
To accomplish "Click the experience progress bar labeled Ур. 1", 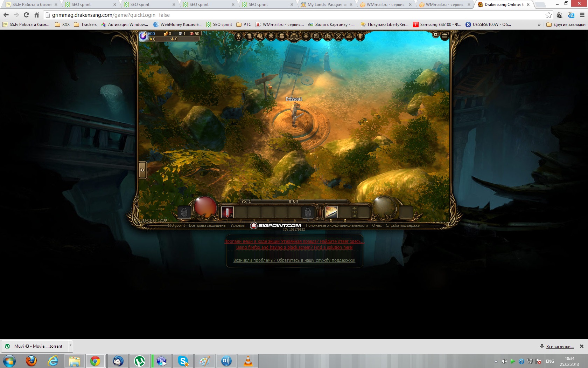I will tap(293, 202).
